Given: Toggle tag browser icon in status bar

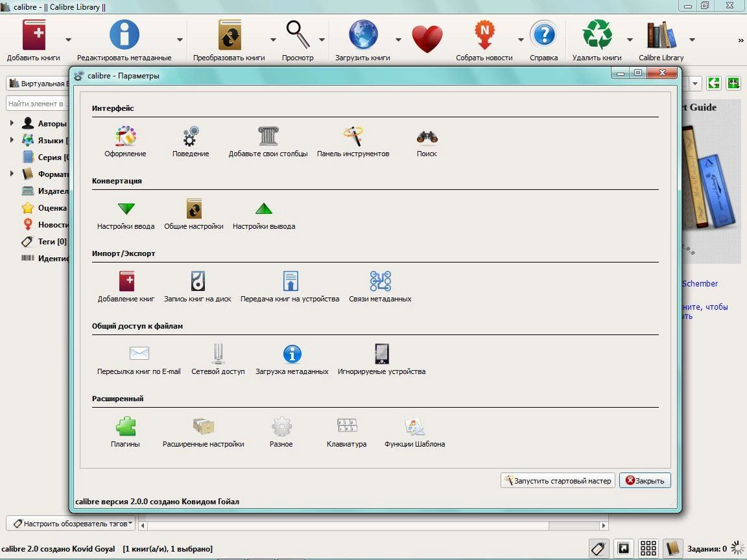Looking at the screenshot, I should [599, 548].
